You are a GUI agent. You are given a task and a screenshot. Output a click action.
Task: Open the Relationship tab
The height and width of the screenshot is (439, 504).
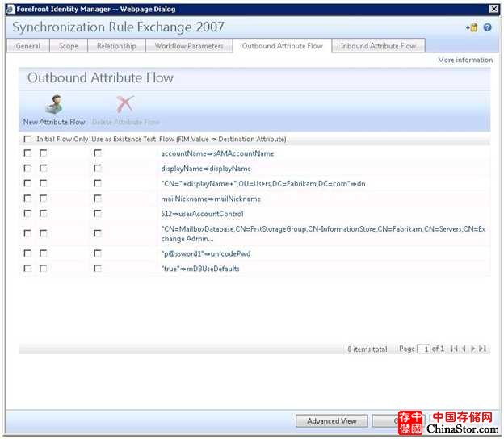(x=116, y=46)
